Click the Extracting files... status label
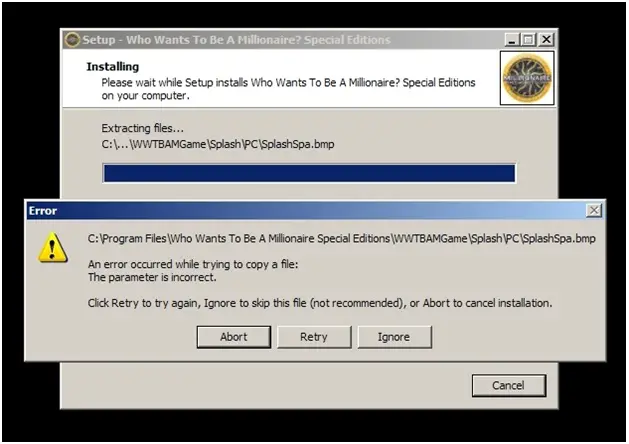629x444 pixels. [142, 128]
